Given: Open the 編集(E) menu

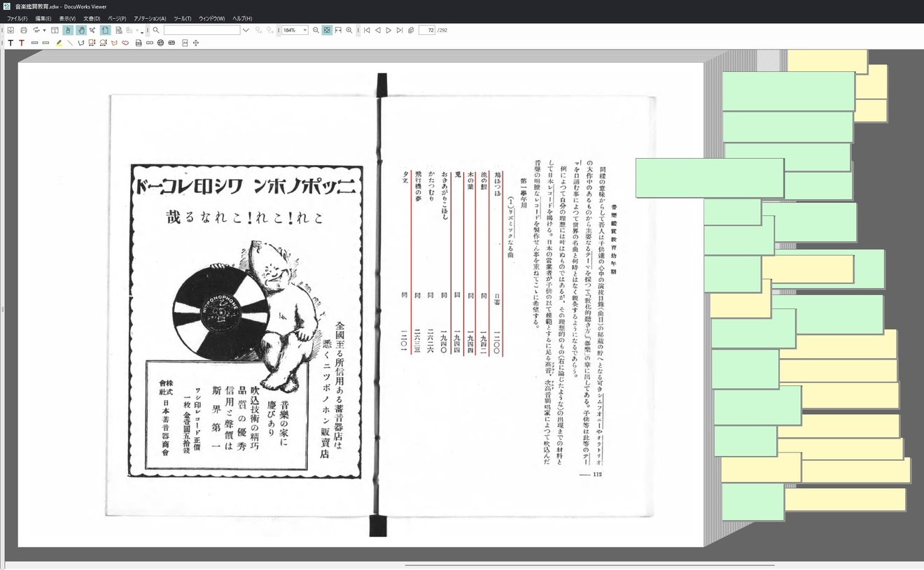Looking at the screenshot, I should click(43, 18).
